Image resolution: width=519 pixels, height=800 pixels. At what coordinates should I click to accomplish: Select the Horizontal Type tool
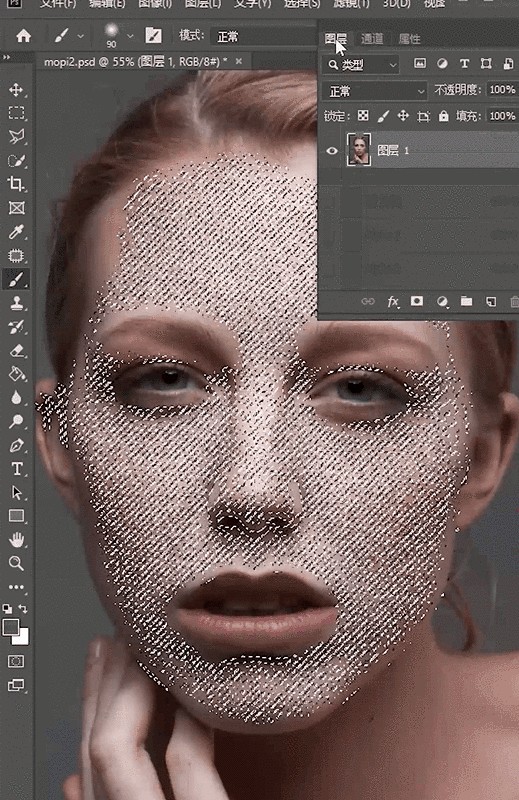pyautogui.click(x=16, y=468)
